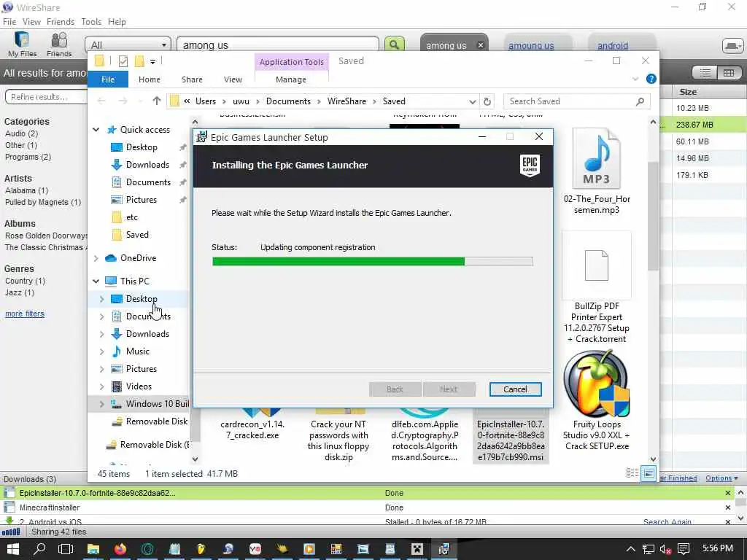Filter by Audio (2) category

coord(21,134)
